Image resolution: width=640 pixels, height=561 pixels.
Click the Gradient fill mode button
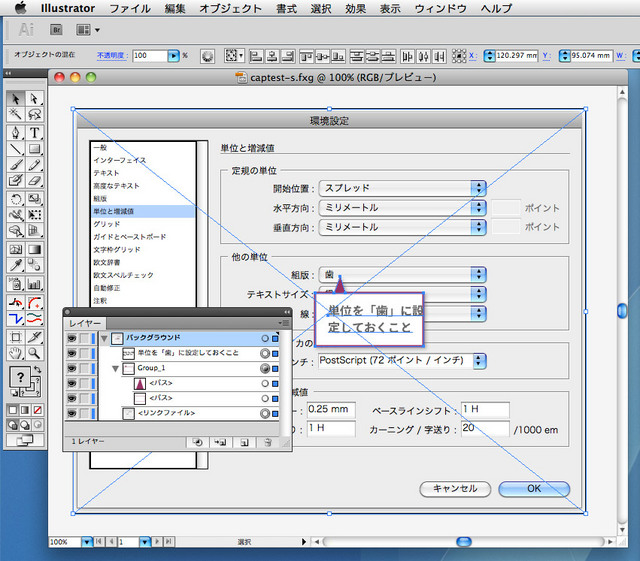pos(25,410)
